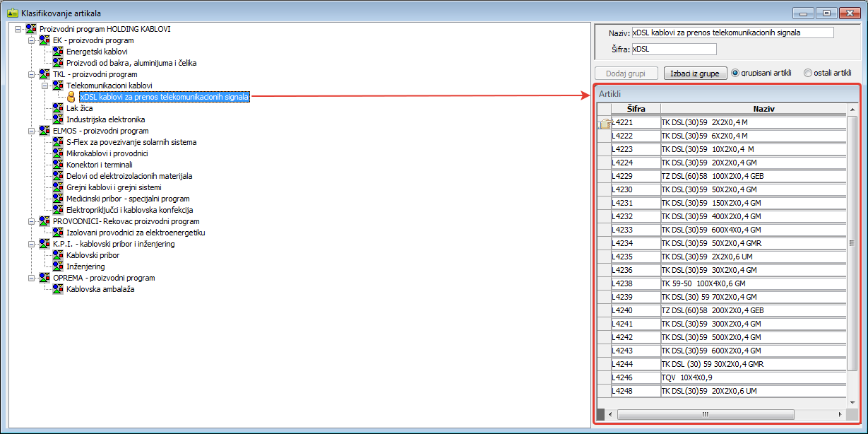Viewport: 868px width, 434px height.
Task: Click the Energetski kablovi group icon
Action: click(x=58, y=52)
